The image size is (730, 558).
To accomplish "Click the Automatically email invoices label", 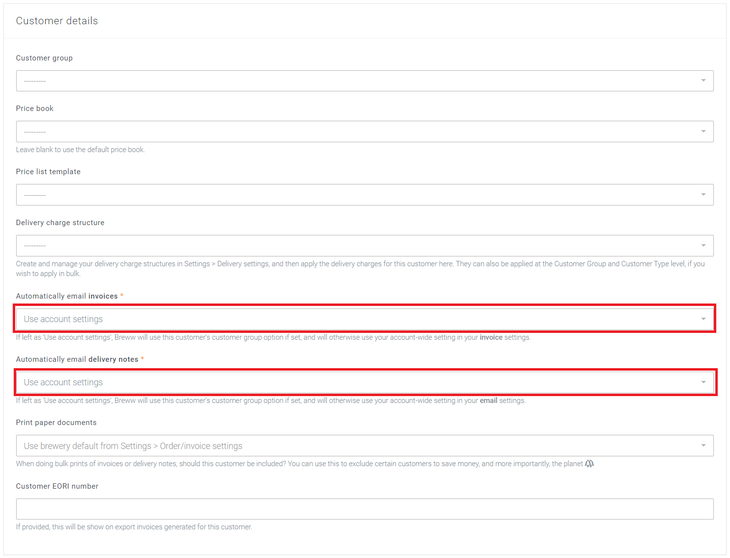I will point(67,297).
